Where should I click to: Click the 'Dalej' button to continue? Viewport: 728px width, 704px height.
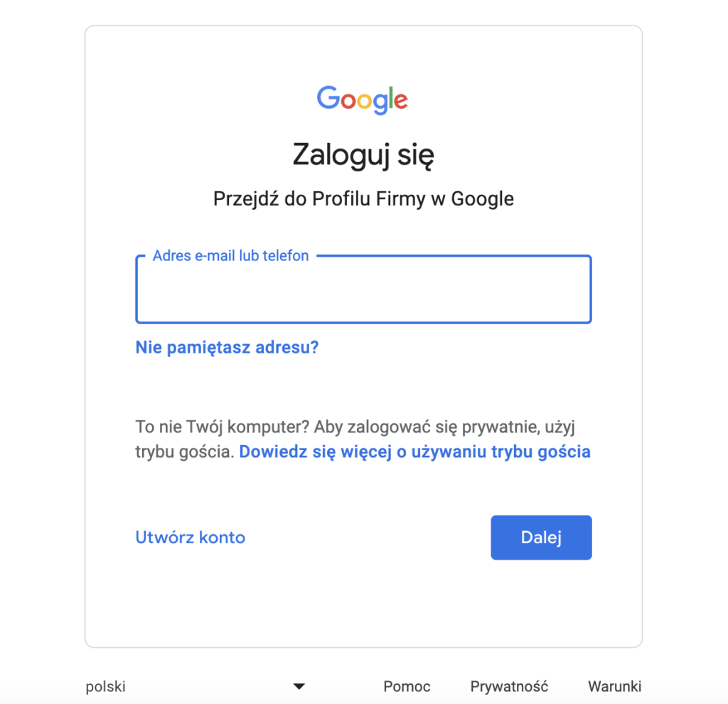coord(541,537)
